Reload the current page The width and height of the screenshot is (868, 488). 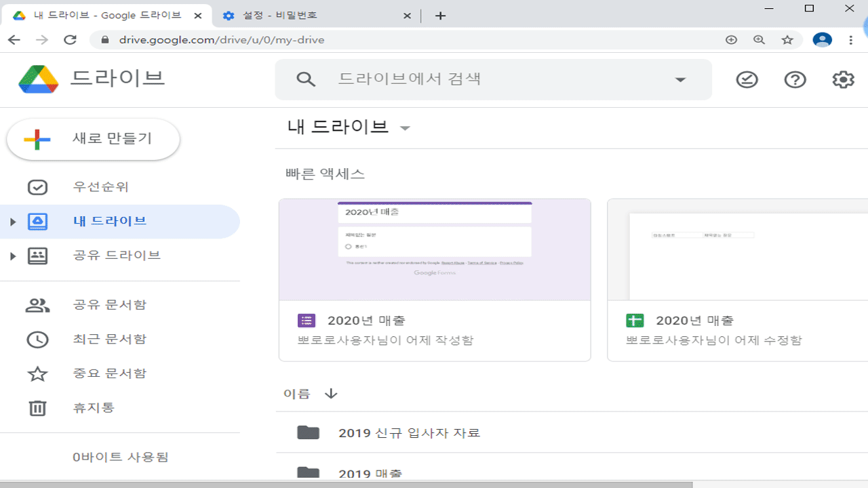tap(70, 40)
